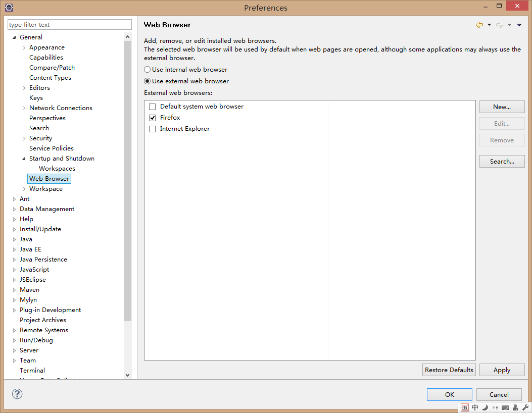
Task: Check the Default system web browser box
Action: pos(153,107)
